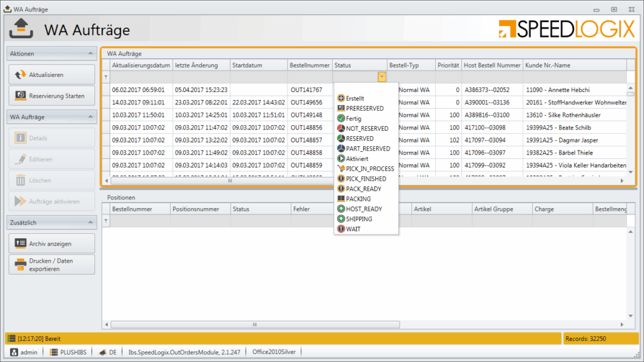Sort by the Bestellnummer column header

(309, 65)
